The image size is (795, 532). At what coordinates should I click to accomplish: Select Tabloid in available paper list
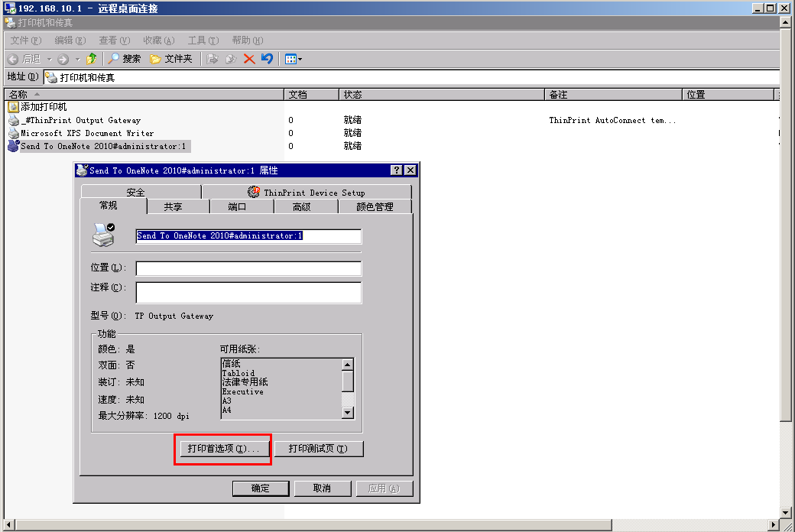click(x=238, y=373)
